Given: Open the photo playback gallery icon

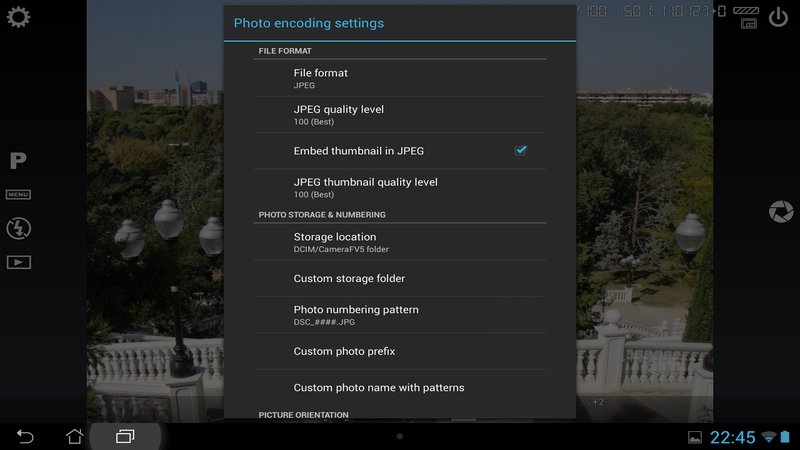Looking at the screenshot, I should pos(18,262).
